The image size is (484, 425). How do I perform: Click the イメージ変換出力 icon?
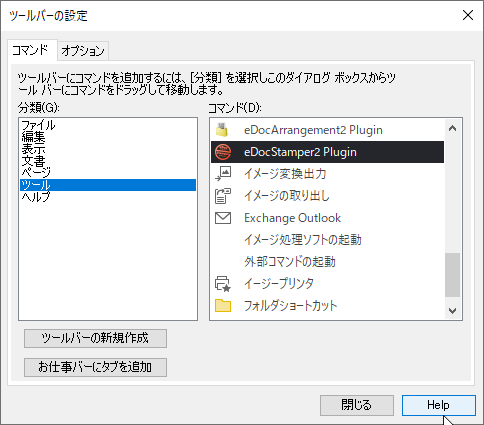coord(223,174)
